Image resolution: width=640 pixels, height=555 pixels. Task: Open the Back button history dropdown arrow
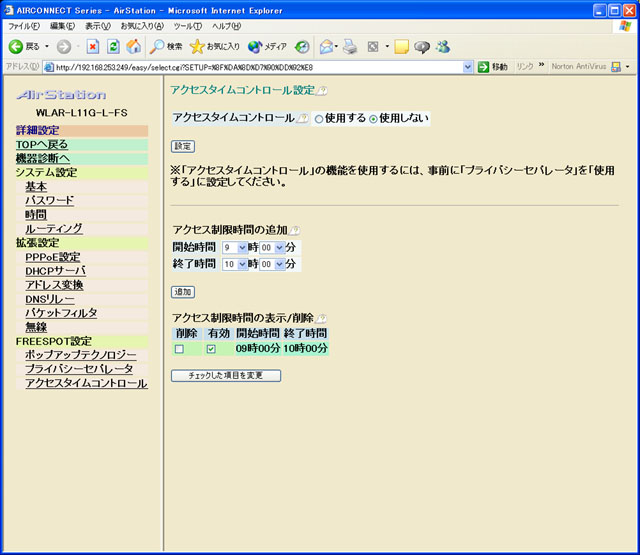pyautogui.click(x=47, y=47)
